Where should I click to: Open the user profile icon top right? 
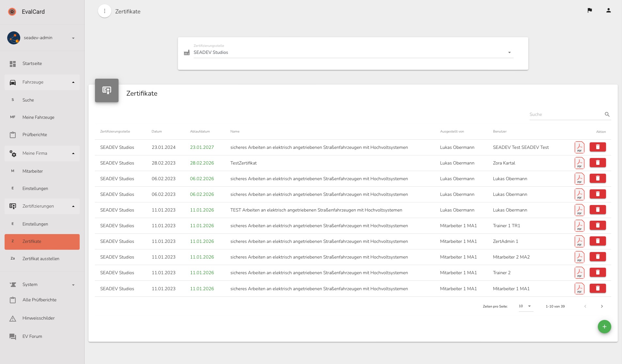coord(608,10)
